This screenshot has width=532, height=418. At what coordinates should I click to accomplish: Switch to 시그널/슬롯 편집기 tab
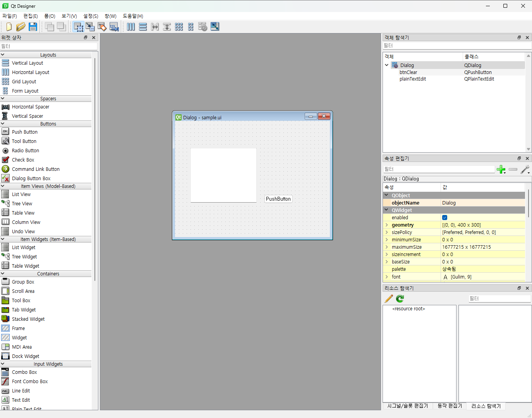click(408, 406)
